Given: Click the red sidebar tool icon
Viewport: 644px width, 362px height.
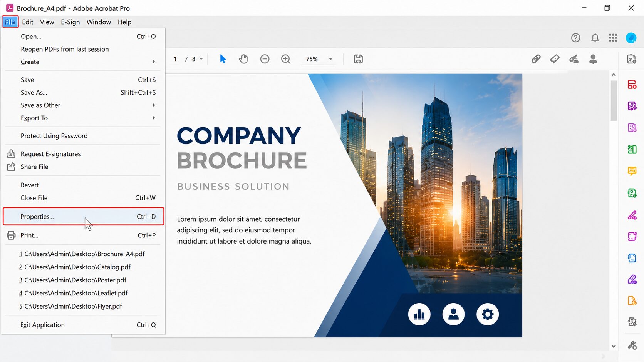Looking at the screenshot, I should 632,85.
